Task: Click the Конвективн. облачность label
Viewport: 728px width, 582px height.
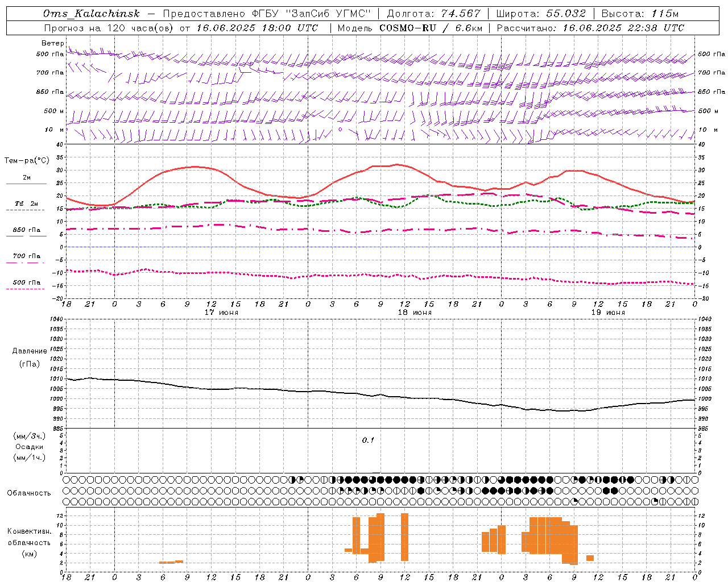Action: (29, 537)
